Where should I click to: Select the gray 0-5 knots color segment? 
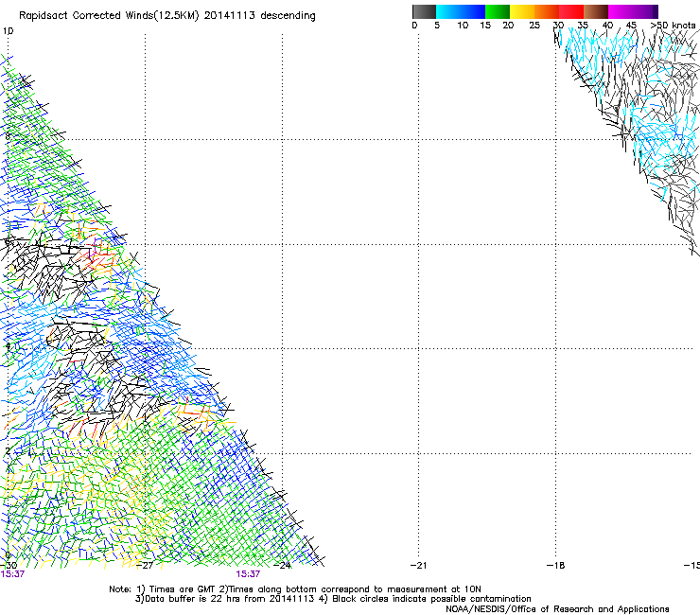pyautogui.click(x=424, y=11)
